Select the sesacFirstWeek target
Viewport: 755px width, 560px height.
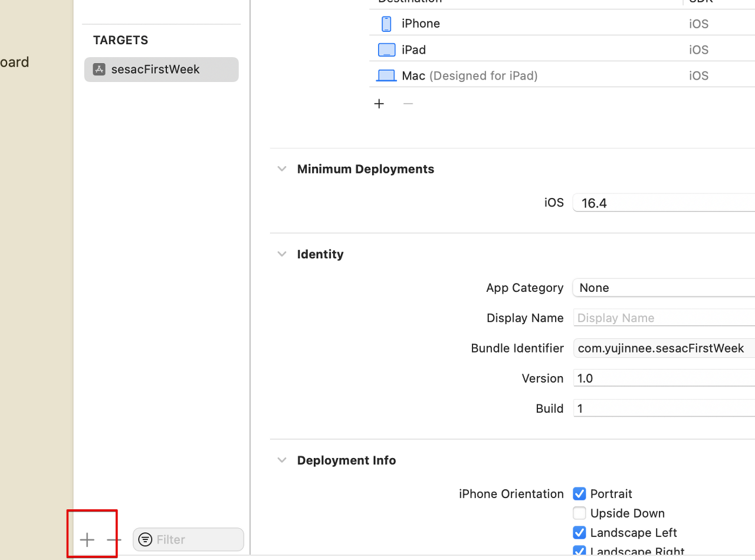(162, 70)
